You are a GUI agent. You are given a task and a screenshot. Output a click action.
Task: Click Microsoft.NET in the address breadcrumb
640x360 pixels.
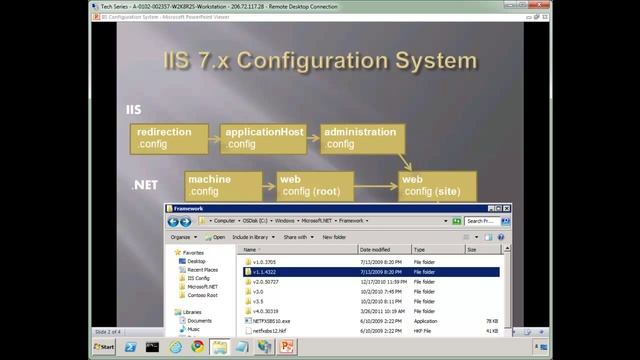click(x=316, y=221)
